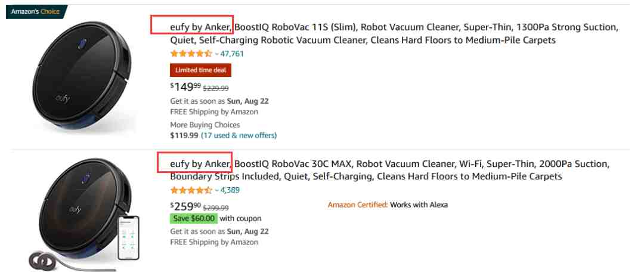Click the star rating for RoboVac 30C MAX

[191, 190]
